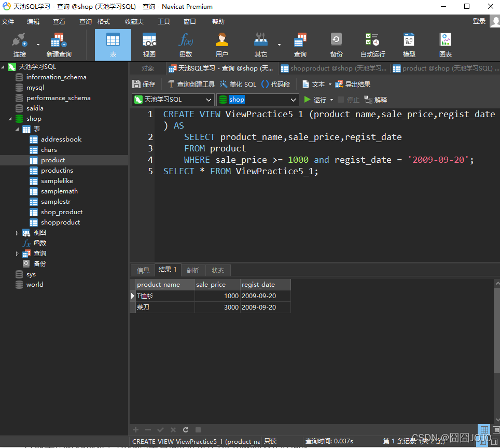Select the world database
The width and height of the screenshot is (500, 448).
[35, 285]
